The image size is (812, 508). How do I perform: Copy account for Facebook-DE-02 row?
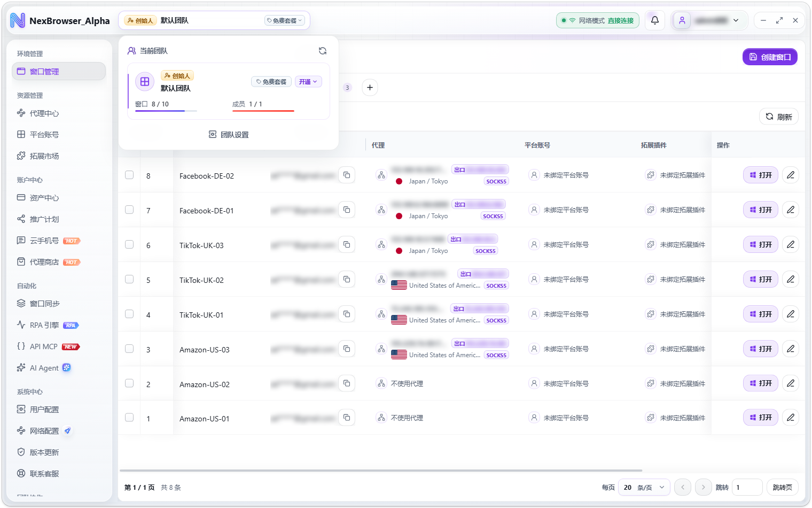[347, 175]
